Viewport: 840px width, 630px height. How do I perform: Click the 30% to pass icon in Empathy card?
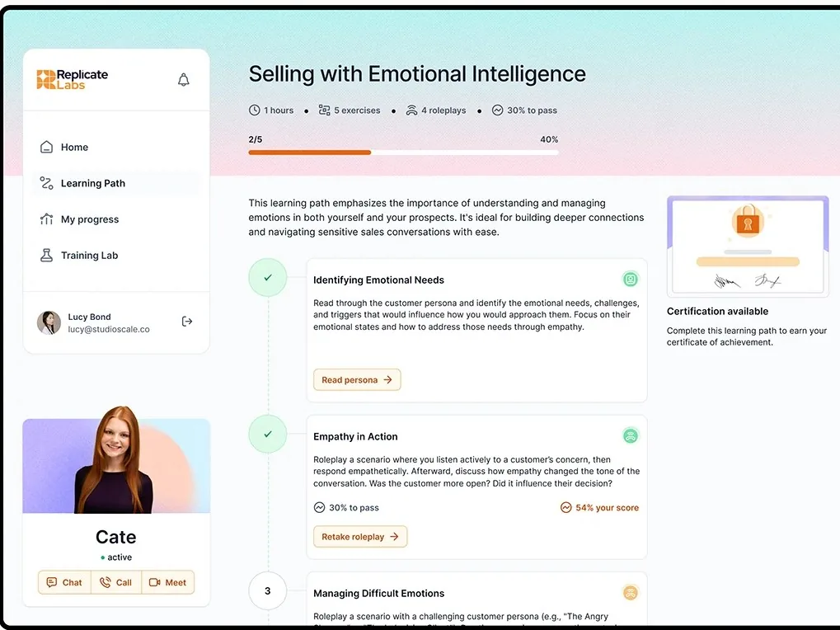click(x=319, y=507)
